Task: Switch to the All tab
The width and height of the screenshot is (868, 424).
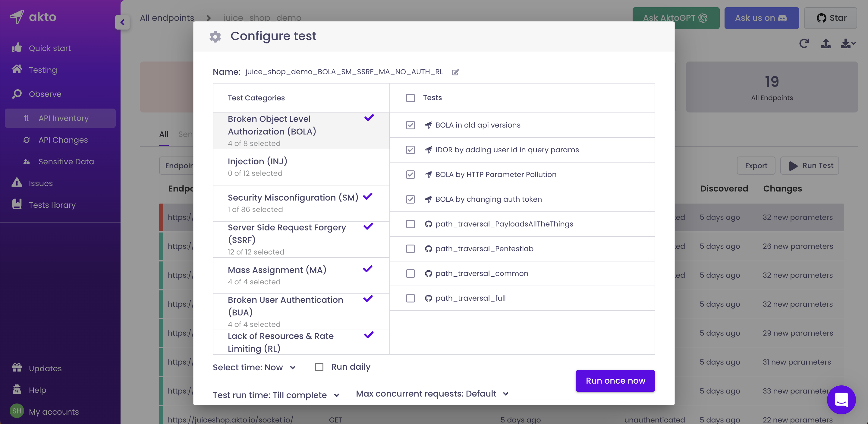Action: pyautogui.click(x=164, y=134)
